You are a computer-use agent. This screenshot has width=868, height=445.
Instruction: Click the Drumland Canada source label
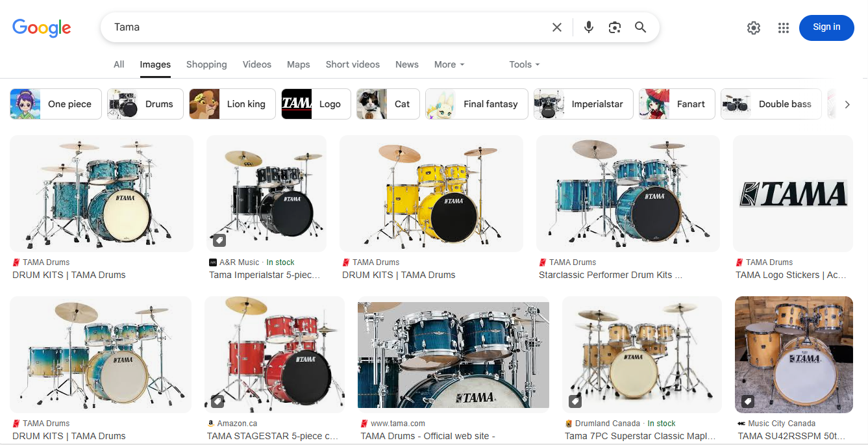tap(608, 424)
